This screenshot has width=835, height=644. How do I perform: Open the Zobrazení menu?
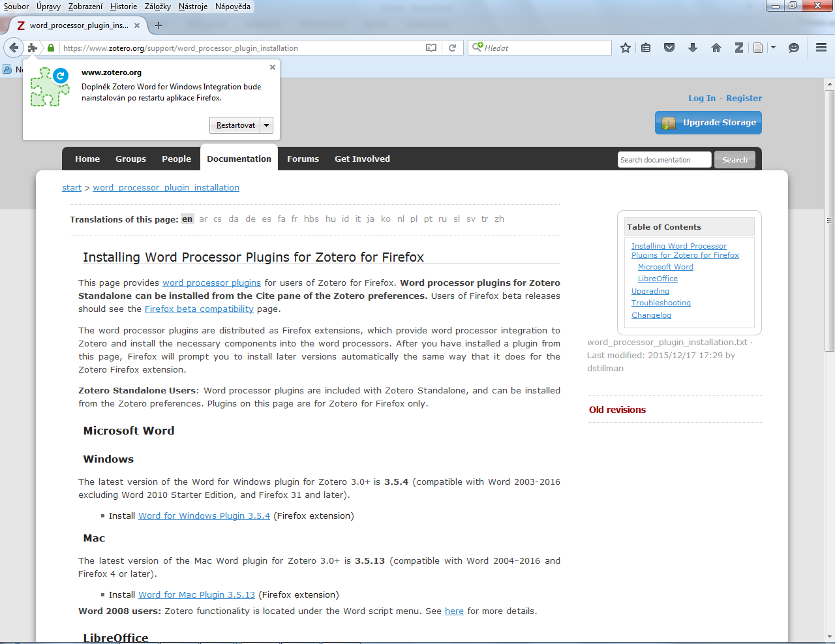click(85, 7)
